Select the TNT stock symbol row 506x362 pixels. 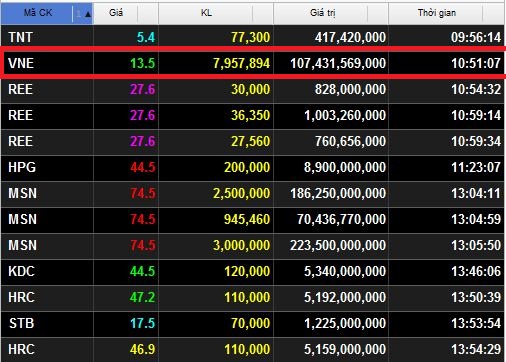[253, 37]
